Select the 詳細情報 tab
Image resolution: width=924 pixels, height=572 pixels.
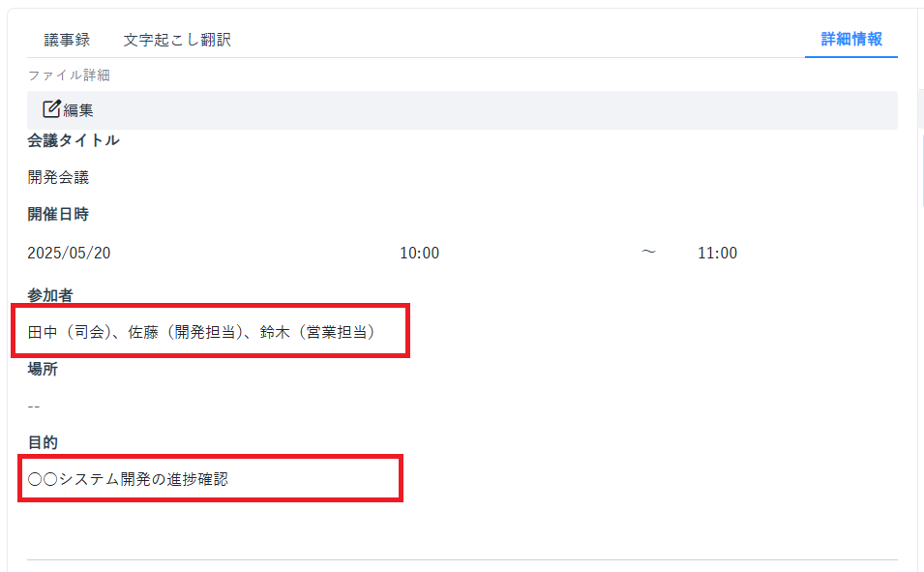pos(850,39)
